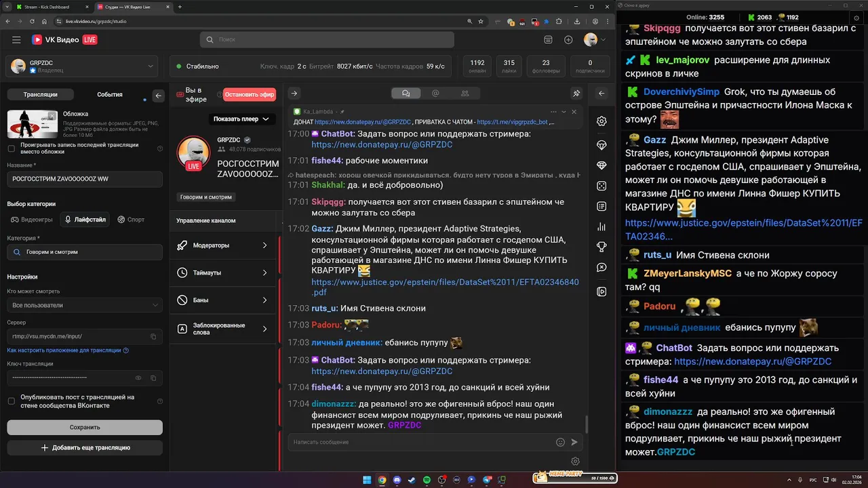Open Spotify from the taskbar
Viewport: 868px width, 488px height.
click(427, 480)
